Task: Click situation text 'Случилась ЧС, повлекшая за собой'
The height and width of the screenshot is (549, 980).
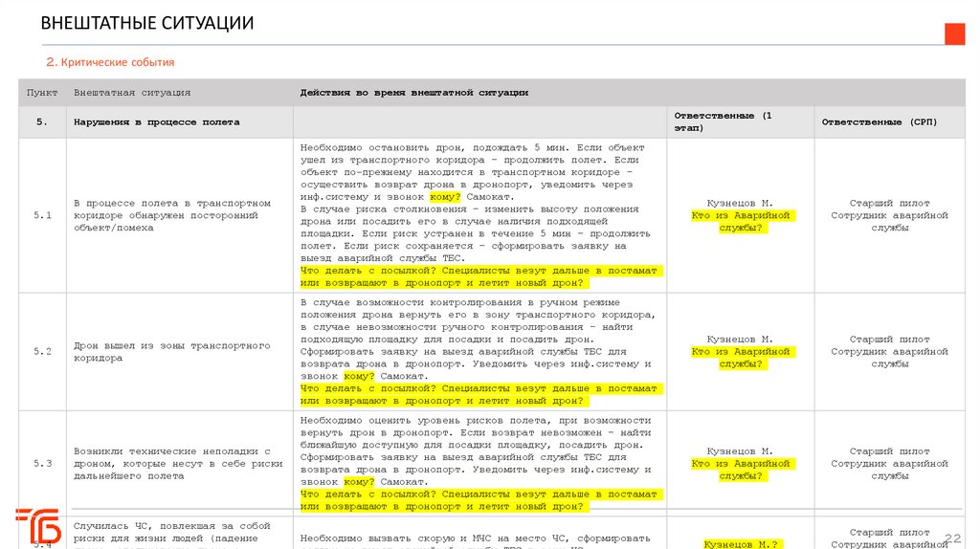Action: [x=172, y=526]
